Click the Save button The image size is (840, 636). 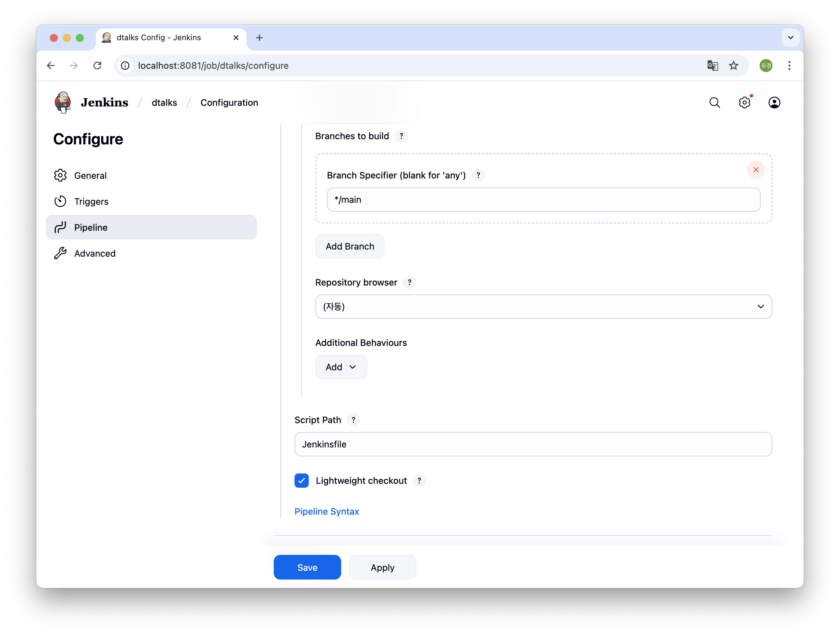pyautogui.click(x=307, y=567)
